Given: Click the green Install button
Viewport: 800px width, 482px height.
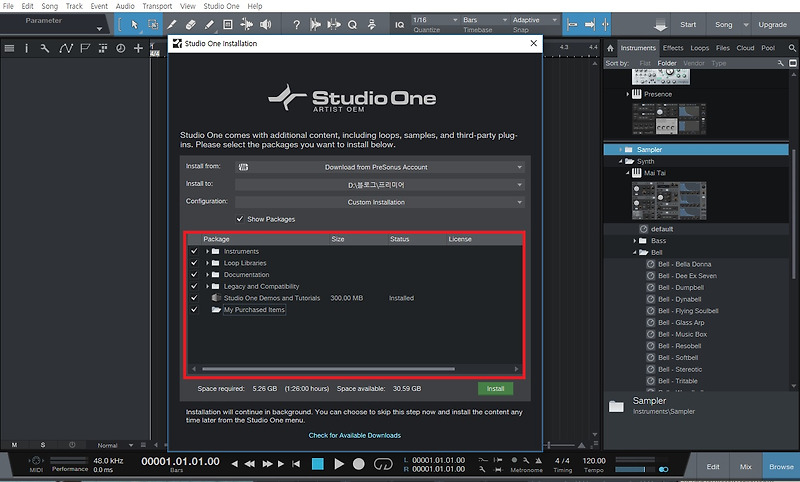Looking at the screenshot, I should point(495,389).
